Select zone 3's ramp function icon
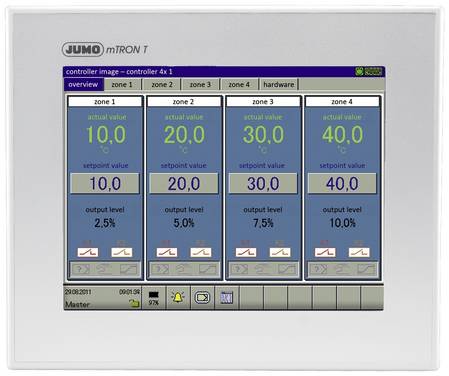This screenshot has height=376, width=449. pyautogui.click(x=286, y=269)
